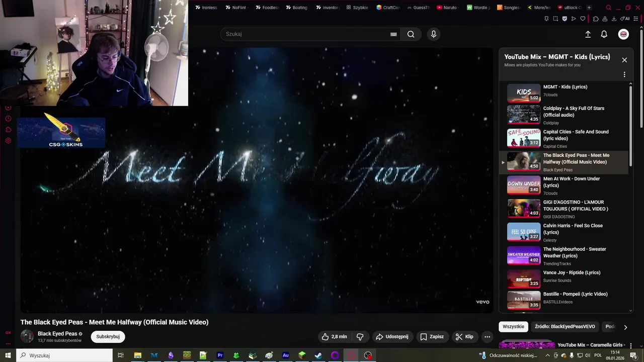
Task: Click the heart bookmark icon in the toolbar
Action: point(583,19)
